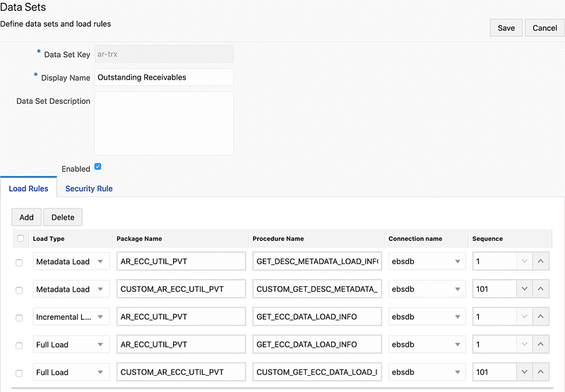565x392 pixels.
Task: Switch to the Security Rule tab
Action: 89,189
